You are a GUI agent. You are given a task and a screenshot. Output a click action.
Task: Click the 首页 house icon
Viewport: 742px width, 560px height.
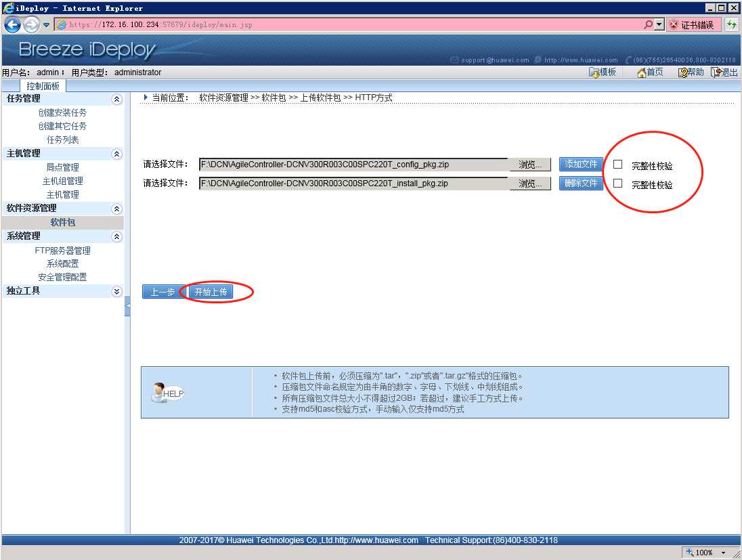click(642, 72)
